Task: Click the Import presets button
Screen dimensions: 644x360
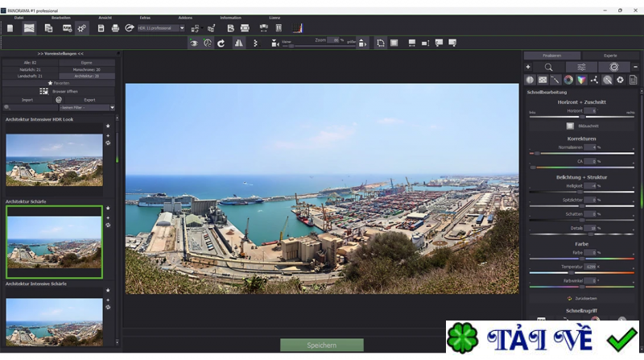Action: tap(27, 100)
